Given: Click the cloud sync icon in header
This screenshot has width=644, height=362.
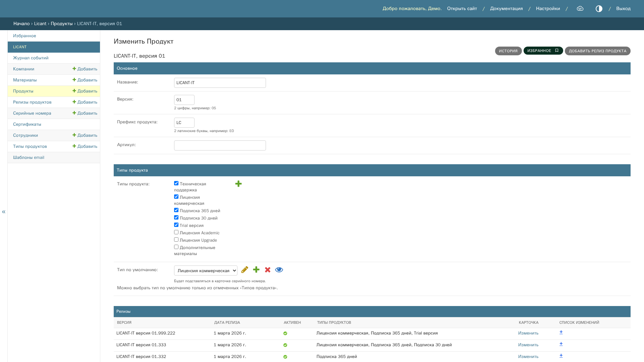Looking at the screenshot, I should click(x=580, y=9).
